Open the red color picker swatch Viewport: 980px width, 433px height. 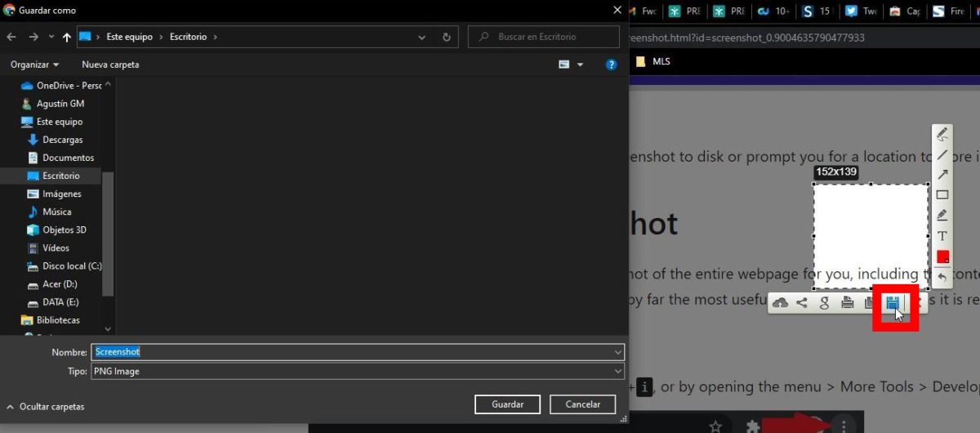[942, 257]
